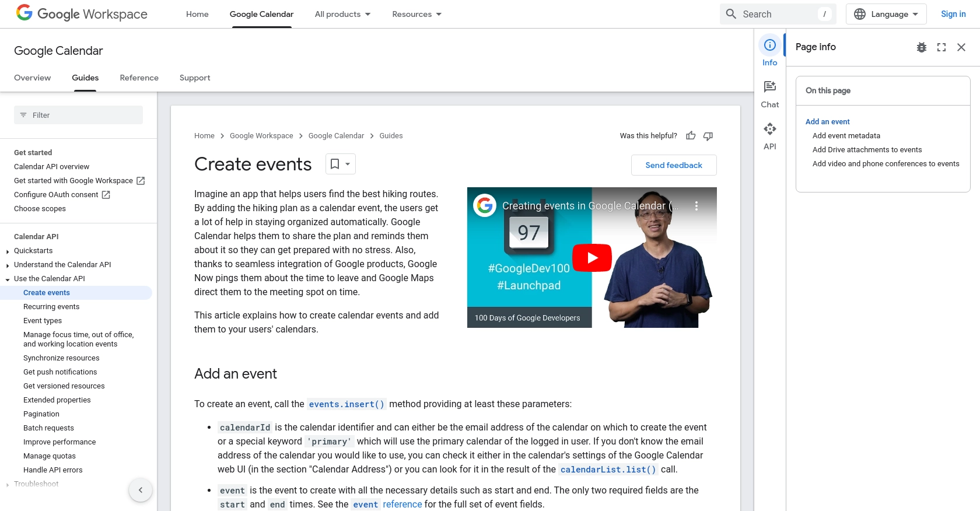
Task: Open the Pagination guide
Action: (41, 414)
